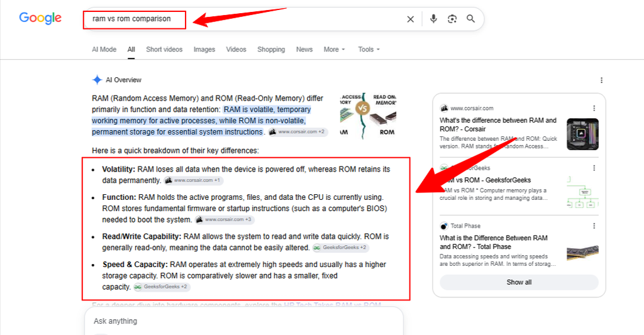
Task: Switch to Shopping tab
Action: click(x=271, y=49)
